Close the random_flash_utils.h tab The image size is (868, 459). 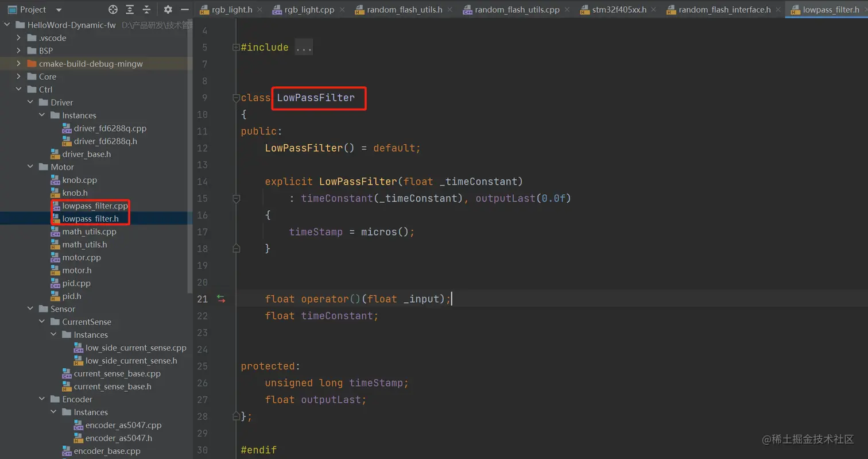pyautogui.click(x=449, y=9)
